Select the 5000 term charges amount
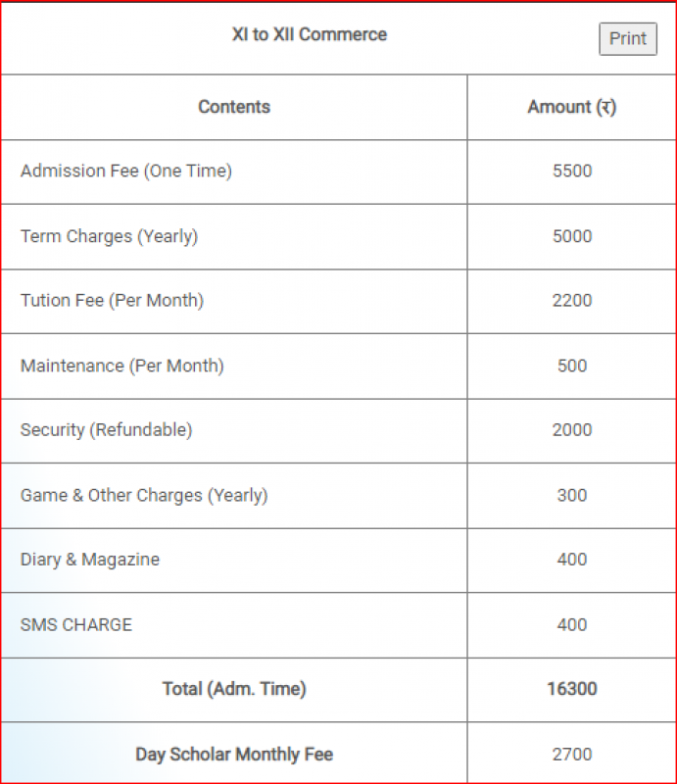The height and width of the screenshot is (784, 677). [572, 236]
